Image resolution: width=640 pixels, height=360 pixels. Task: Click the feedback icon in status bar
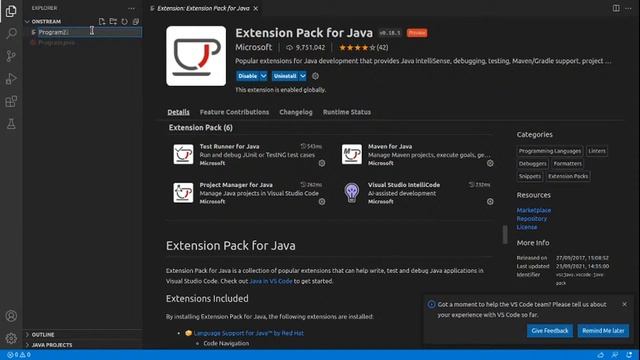click(x=615, y=355)
